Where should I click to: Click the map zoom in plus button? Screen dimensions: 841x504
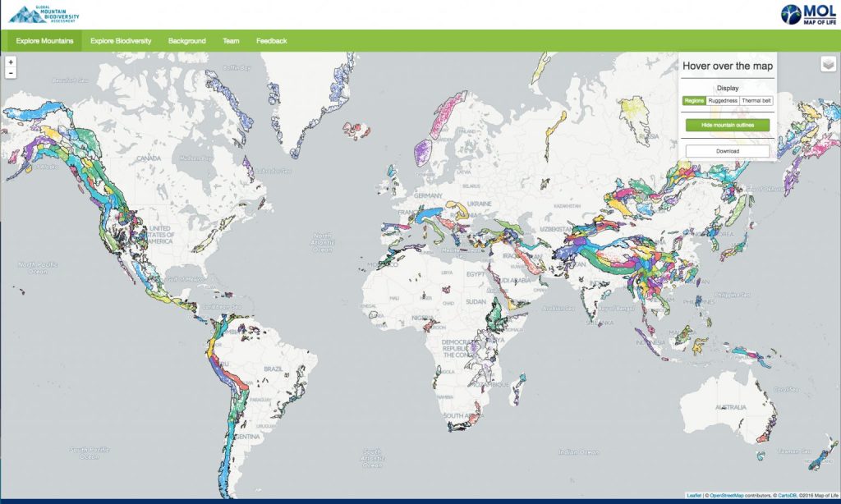[11, 62]
